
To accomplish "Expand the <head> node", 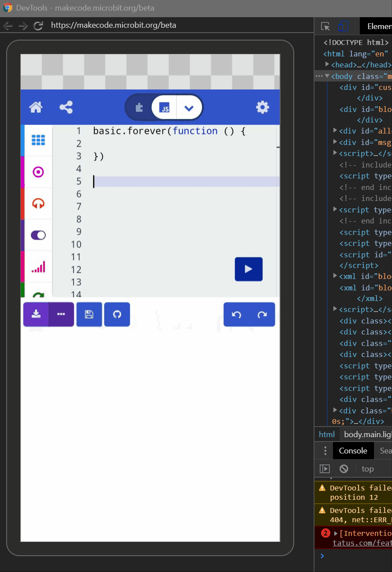I will [x=327, y=64].
